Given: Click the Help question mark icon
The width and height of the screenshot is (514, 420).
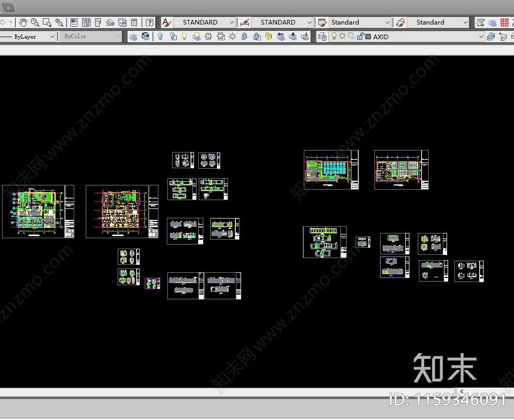Looking at the screenshot, I should point(150,22).
